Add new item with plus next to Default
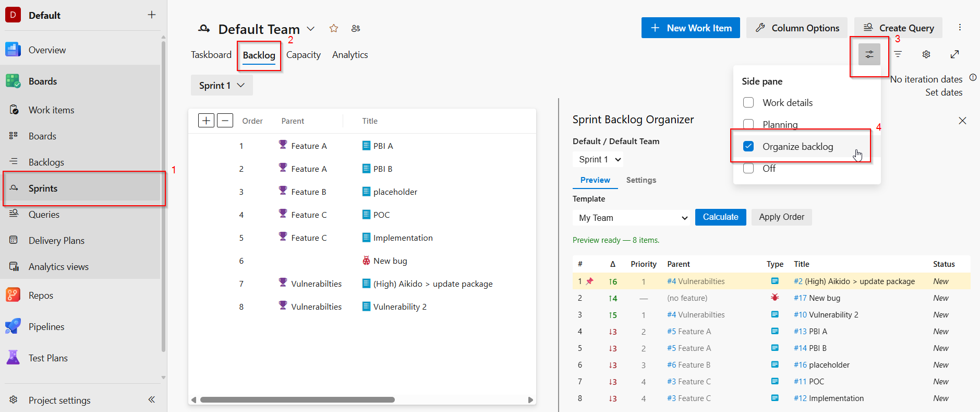The width and height of the screenshot is (980, 412). (x=152, y=15)
